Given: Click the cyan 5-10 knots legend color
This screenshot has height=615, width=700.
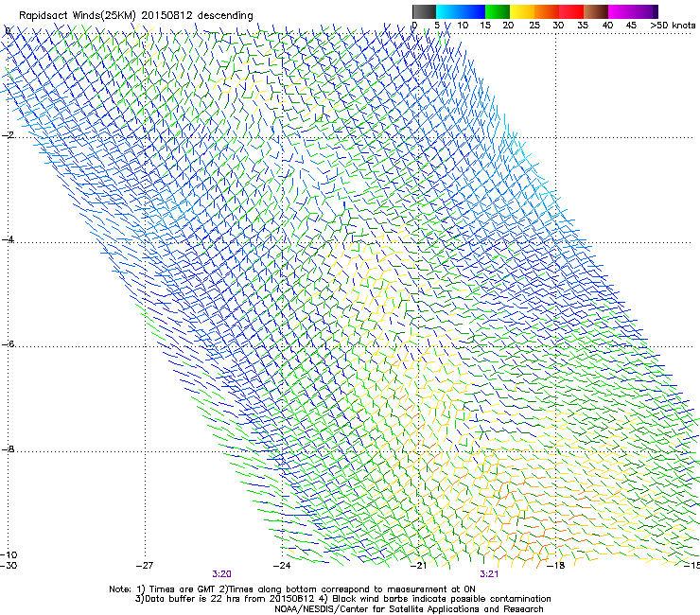Looking at the screenshot, I should coord(448,11).
